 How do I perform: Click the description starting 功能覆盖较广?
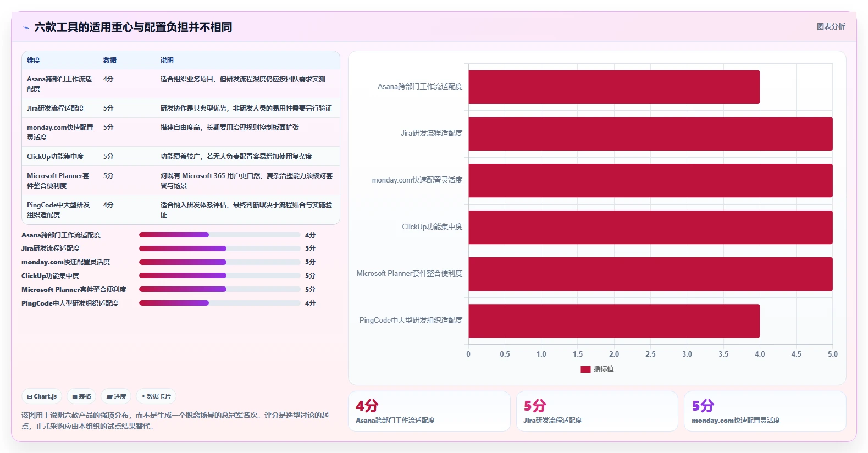coord(236,157)
